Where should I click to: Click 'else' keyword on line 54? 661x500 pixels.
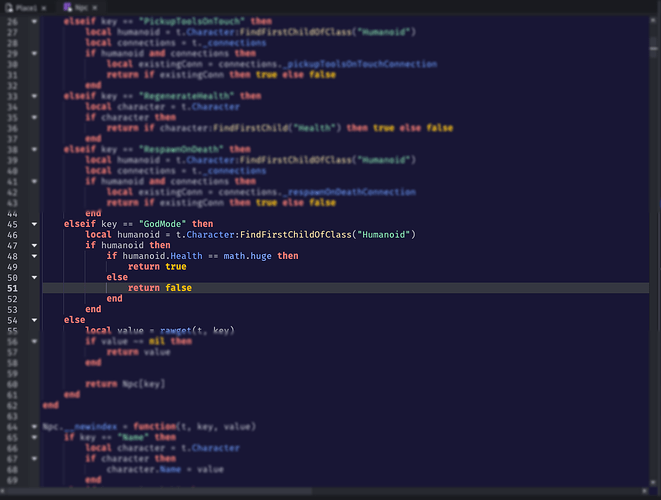[75, 320]
